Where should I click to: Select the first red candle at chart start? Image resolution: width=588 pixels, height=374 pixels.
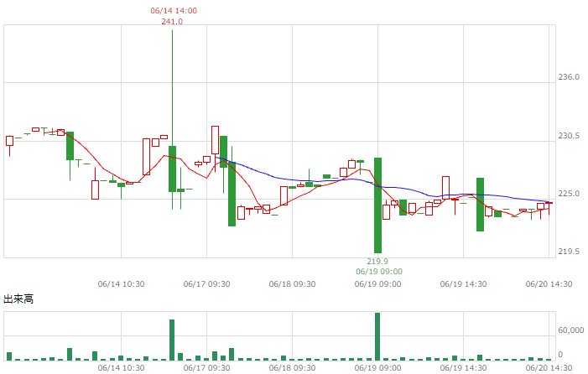[x=9, y=141]
